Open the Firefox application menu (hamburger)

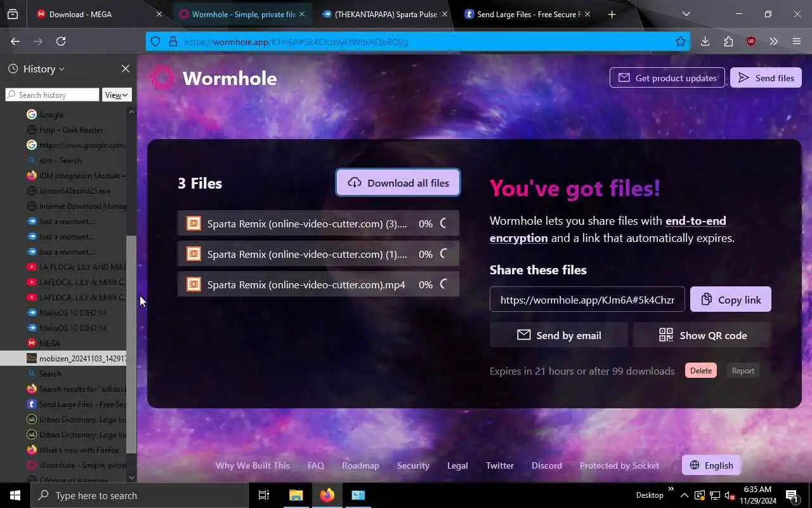pyautogui.click(x=797, y=41)
